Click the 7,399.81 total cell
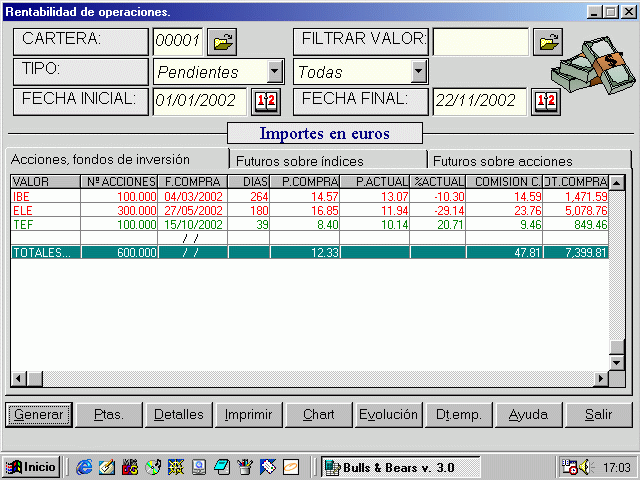 [576, 252]
